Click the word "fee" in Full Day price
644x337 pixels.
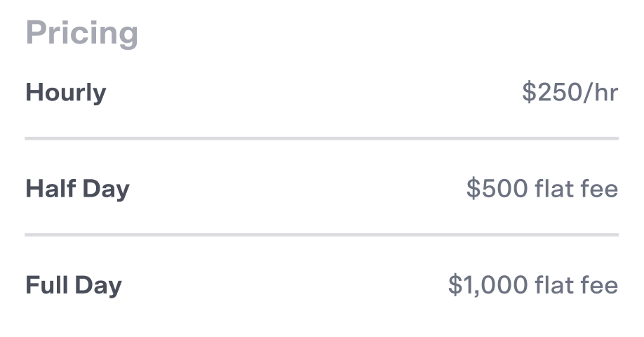coord(601,285)
